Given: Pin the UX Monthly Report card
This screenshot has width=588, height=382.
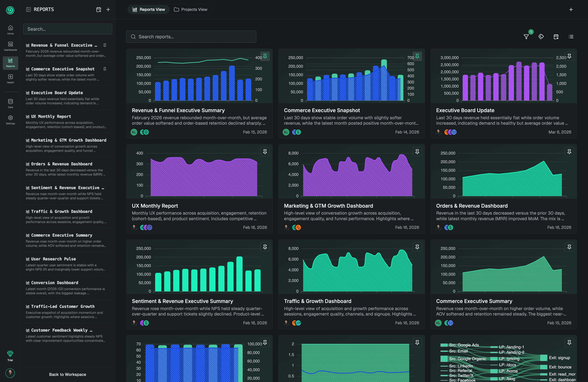Looking at the screenshot, I should (x=265, y=152).
